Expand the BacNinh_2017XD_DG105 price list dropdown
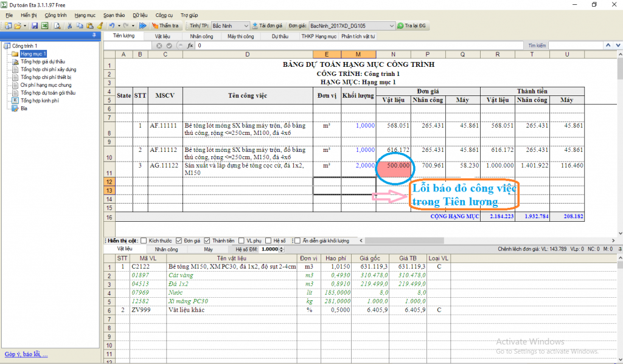Viewport: 623px width, 364px height. pyautogui.click(x=392, y=26)
